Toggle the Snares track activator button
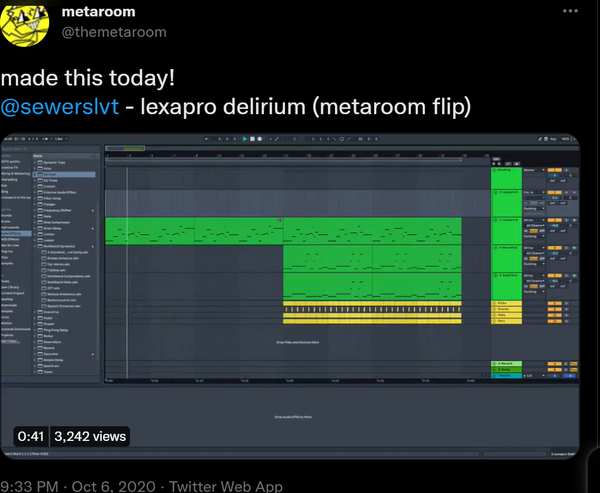This screenshot has height=493, width=600. coord(554,309)
